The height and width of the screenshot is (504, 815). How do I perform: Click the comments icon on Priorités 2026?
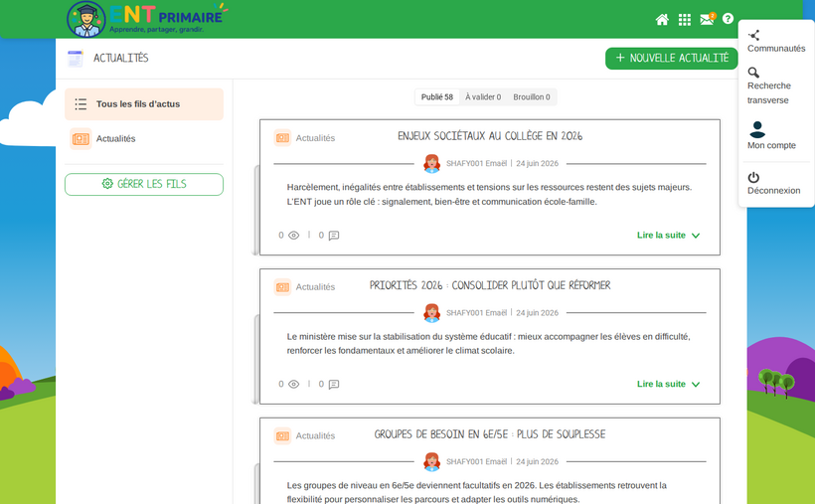pos(334,384)
